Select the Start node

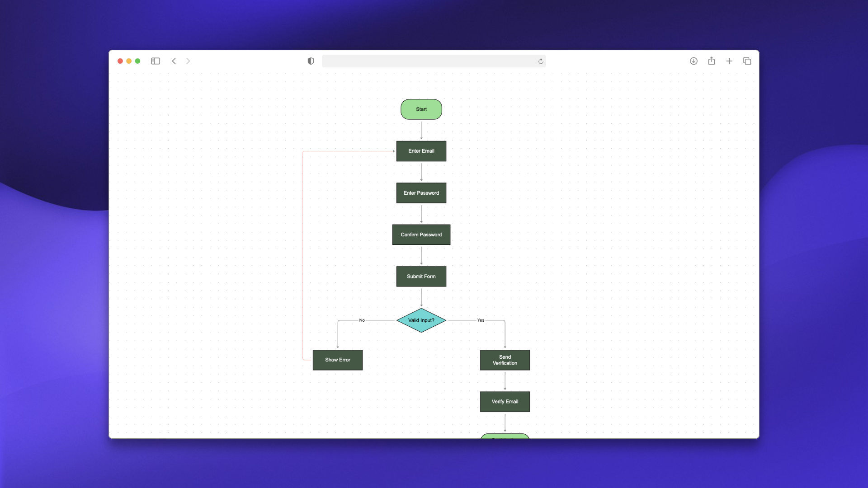421,109
